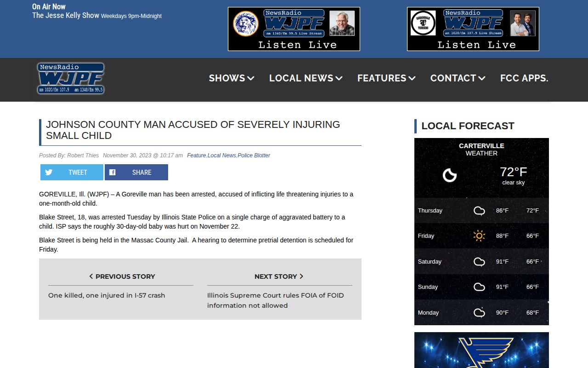Expand the Local News menu chevron
This screenshot has width=588, height=368.
(339, 79)
